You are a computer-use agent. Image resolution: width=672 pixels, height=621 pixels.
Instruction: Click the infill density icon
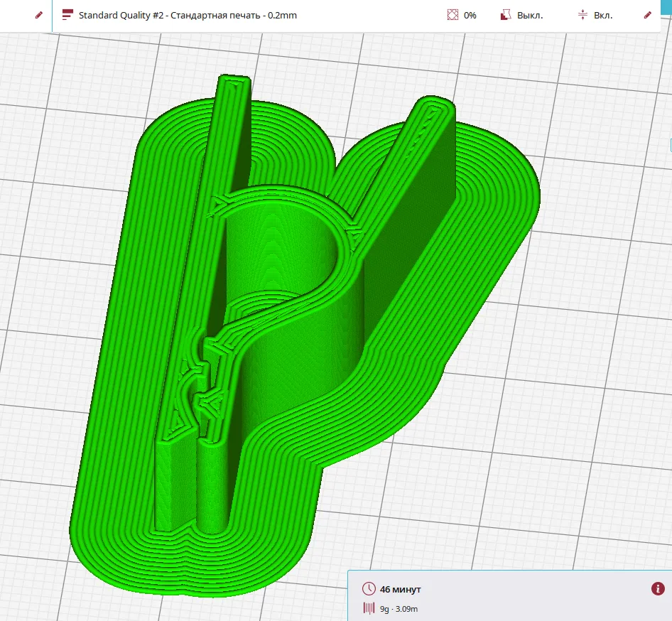(452, 15)
